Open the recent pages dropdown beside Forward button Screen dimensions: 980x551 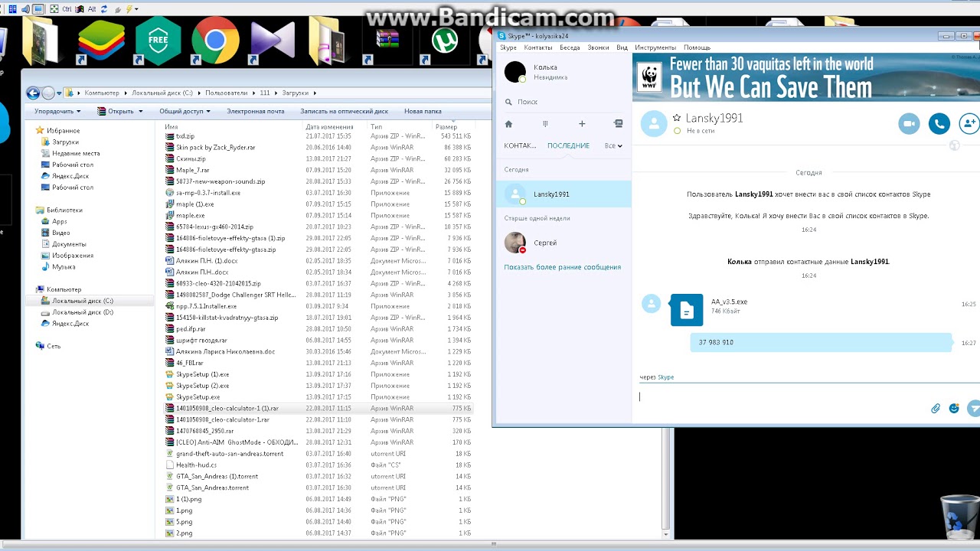[59, 93]
